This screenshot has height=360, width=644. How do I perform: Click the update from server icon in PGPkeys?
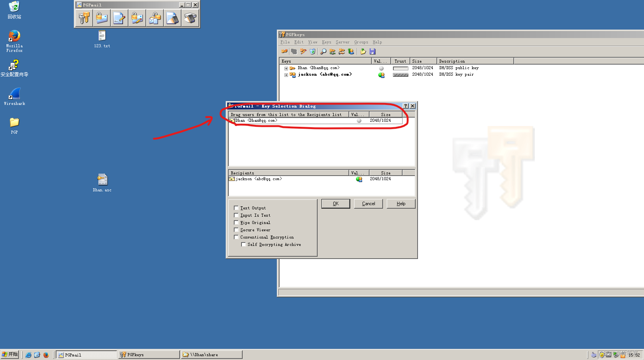point(342,51)
